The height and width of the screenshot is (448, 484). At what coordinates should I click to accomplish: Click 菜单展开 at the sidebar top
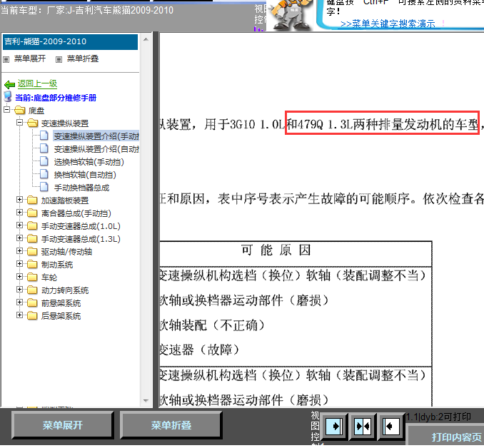tap(30, 58)
